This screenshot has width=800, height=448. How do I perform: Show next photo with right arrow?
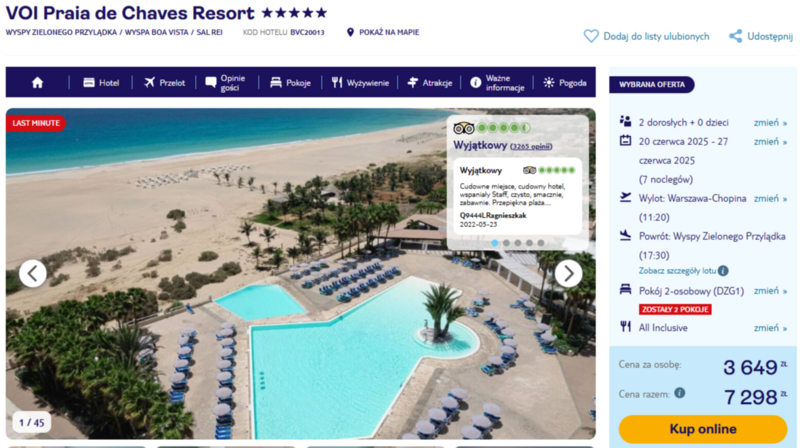[568, 273]
